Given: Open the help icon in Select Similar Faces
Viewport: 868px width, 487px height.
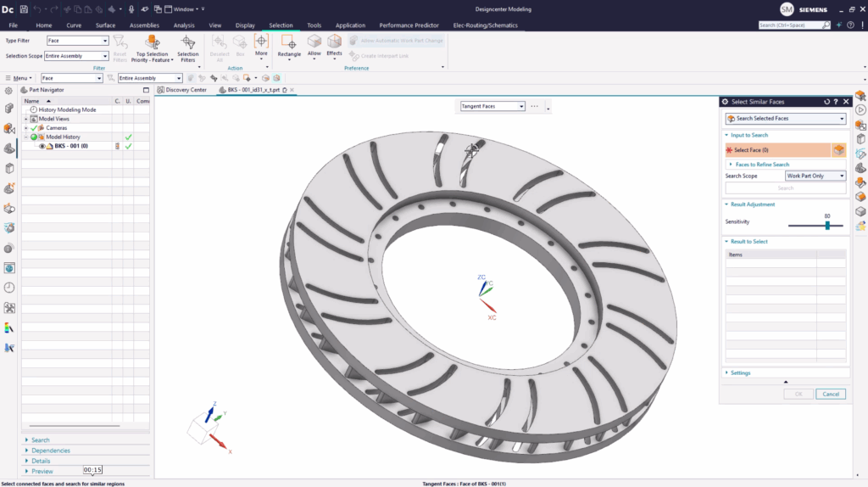Looking at the screenshot, I should (836, 102).
